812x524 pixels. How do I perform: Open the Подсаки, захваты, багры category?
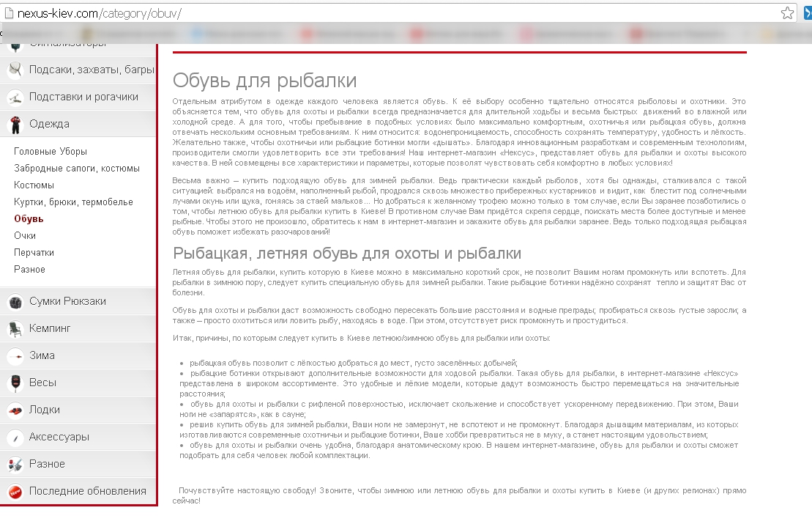coord(92,70)
